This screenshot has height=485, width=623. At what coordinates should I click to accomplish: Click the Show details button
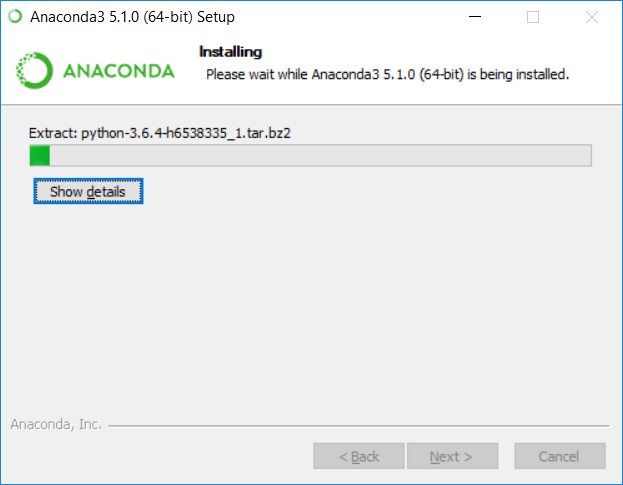[88, 191]
